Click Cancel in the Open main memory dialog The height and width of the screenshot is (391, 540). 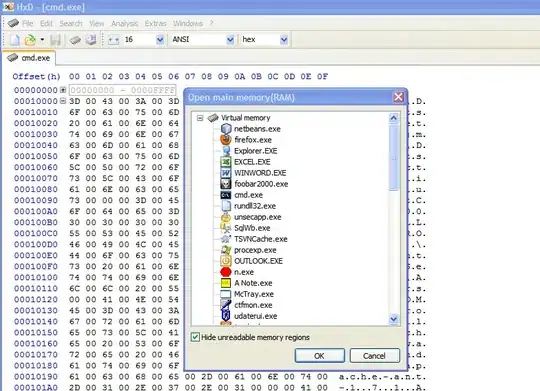(375, 356)
